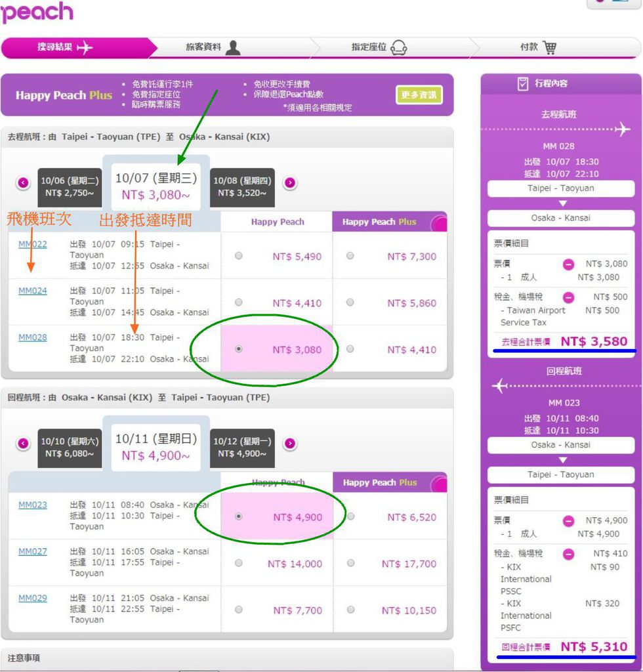Click return Happy Peach Plus column header

click(x=390, y=482)
